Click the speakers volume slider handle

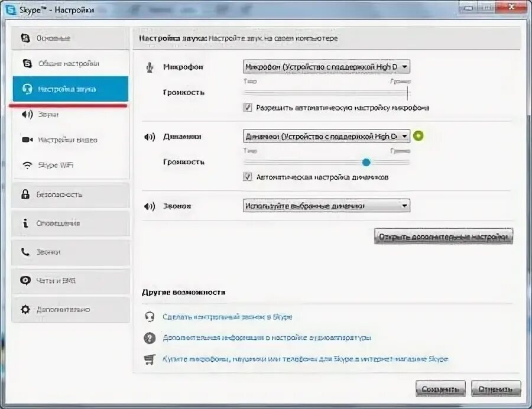click(x=366, y=163)
